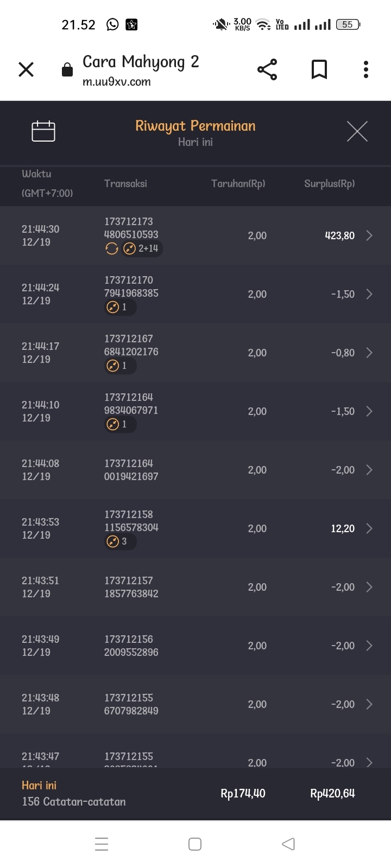This screenshot has width=391, height=868.
Task: Tap the badge showing 3 in 21:43:53 row
Action: [x=120, y=541]
